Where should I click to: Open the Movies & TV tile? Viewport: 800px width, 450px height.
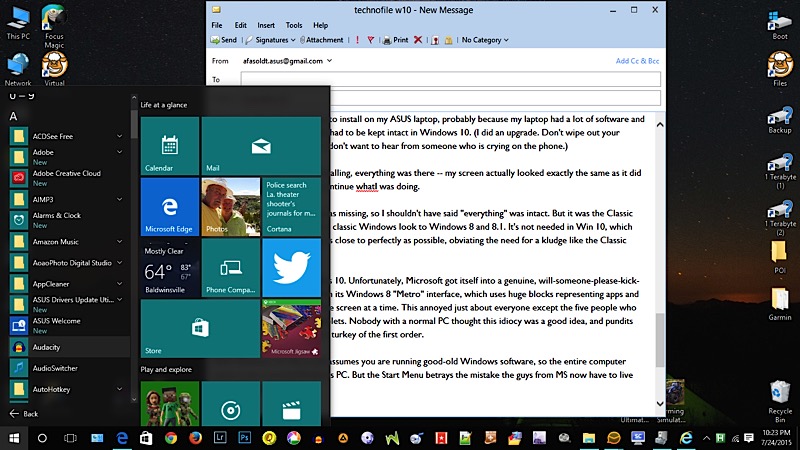click(291, 404)
